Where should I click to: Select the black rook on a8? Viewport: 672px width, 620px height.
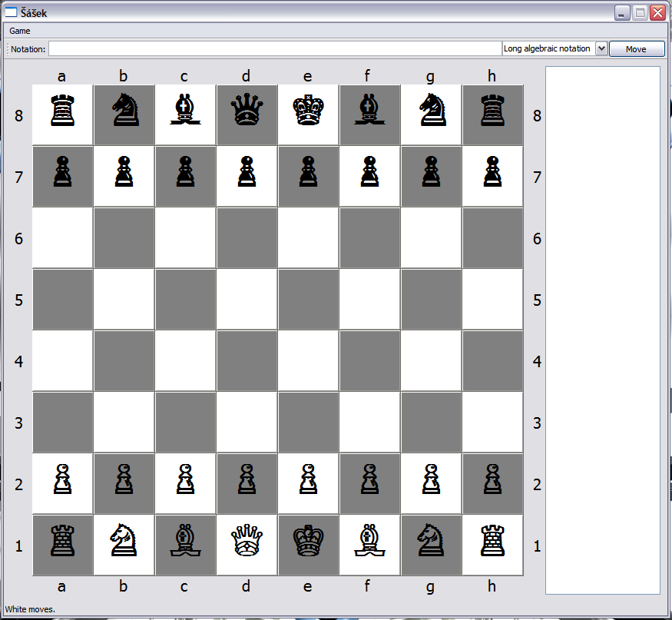(62, 111)
